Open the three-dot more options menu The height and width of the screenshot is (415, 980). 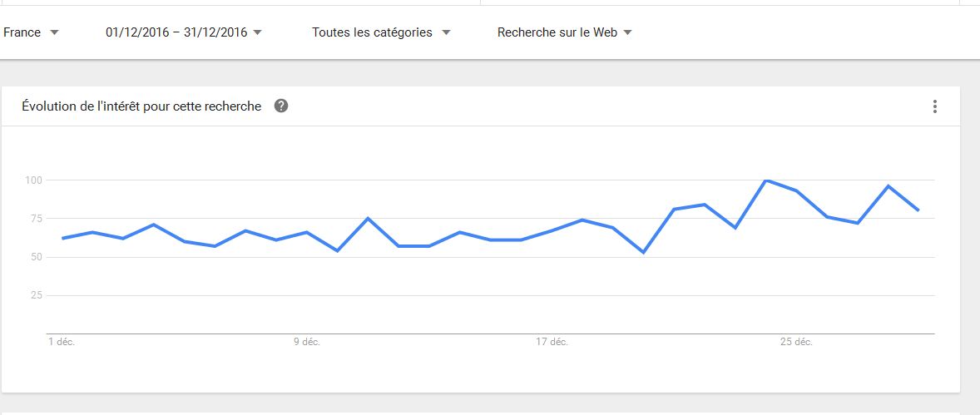pos(935,106)
